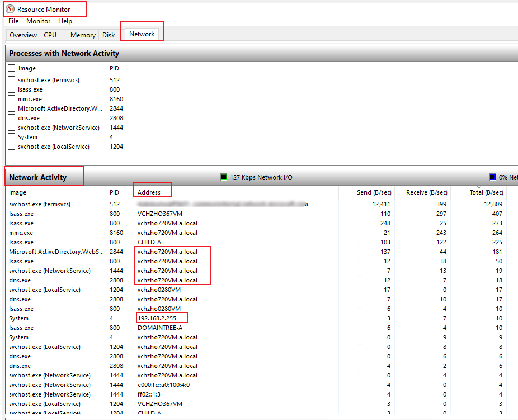Click the green Network I/O indicator square

224,177
